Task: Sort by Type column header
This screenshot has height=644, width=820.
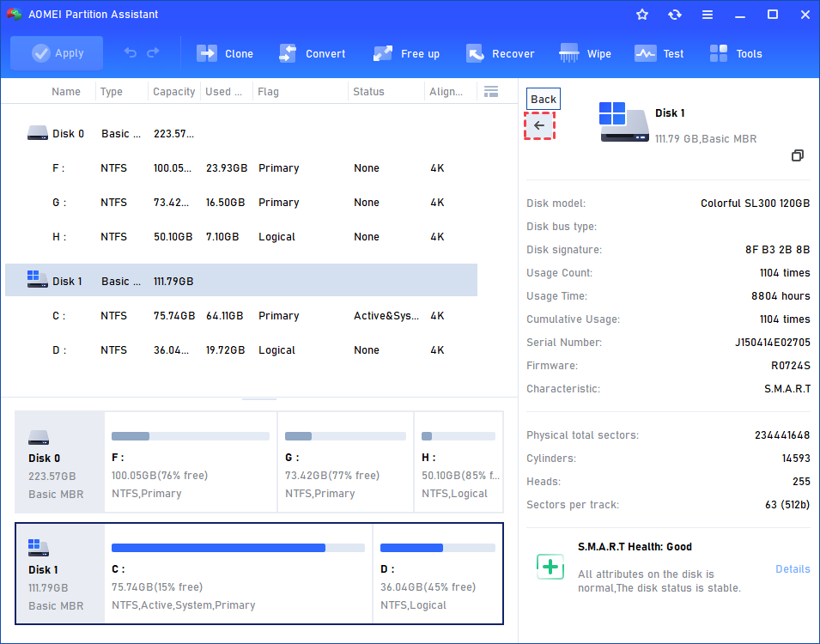Action: pyautogui.click(x=112, y=92)
